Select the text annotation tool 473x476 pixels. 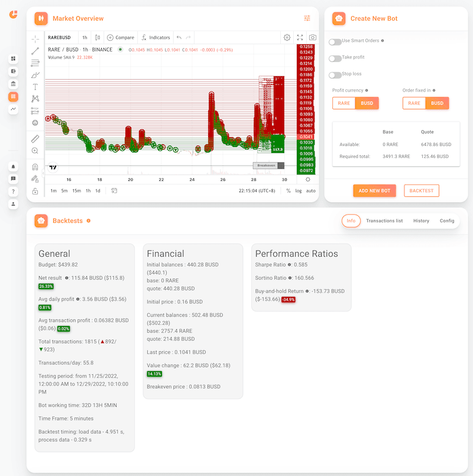(35, 86)
